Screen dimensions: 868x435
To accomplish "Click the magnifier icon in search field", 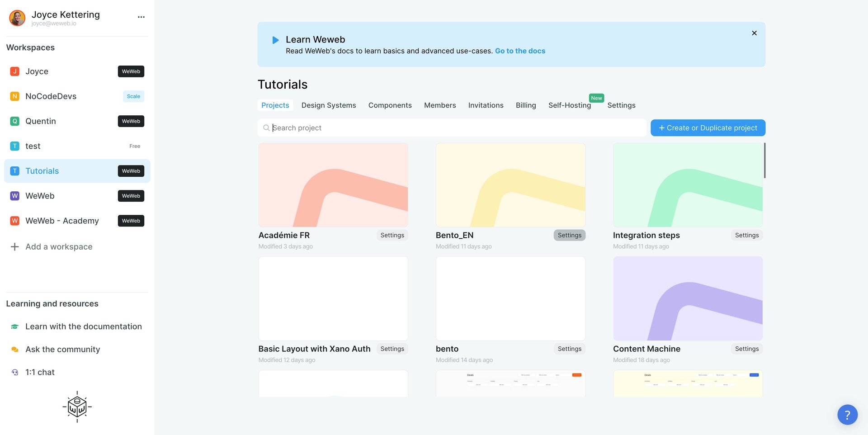I will (x=266, y=128).
